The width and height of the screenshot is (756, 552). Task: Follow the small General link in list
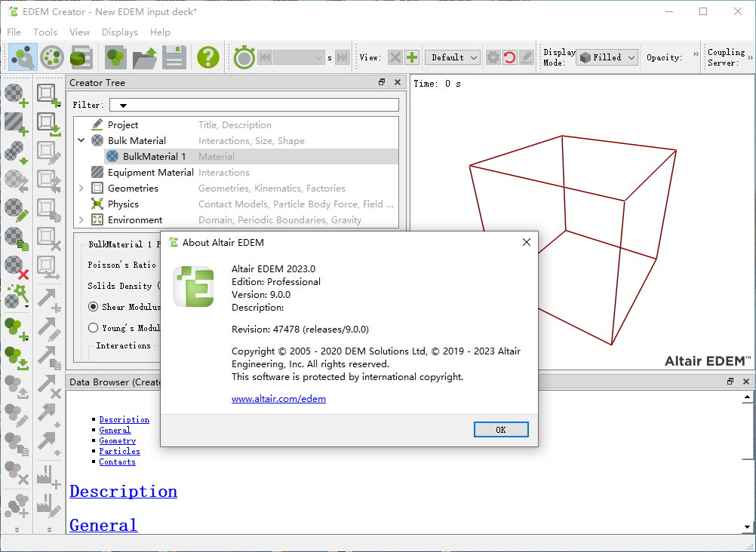click(x=115, y=430)
